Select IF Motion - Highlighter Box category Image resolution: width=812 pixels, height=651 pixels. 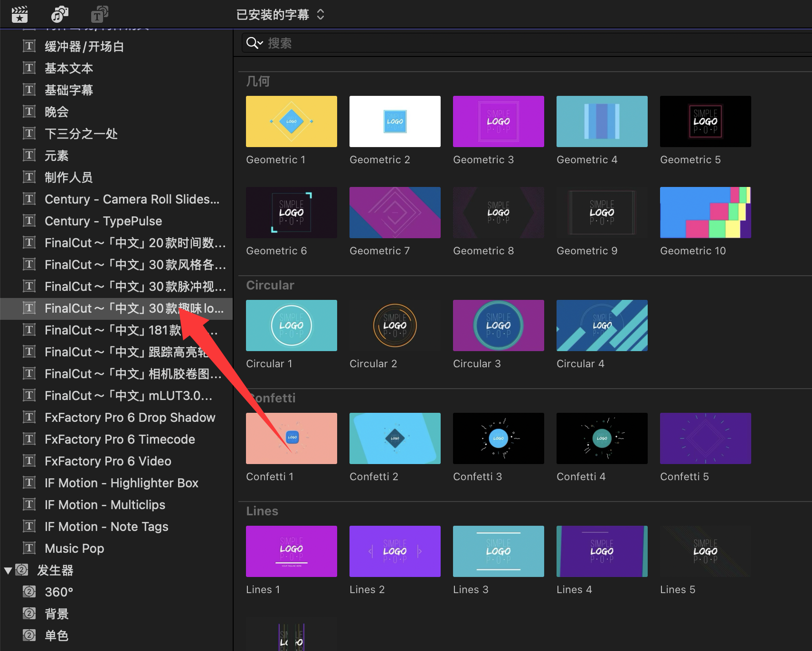[121, 483]
